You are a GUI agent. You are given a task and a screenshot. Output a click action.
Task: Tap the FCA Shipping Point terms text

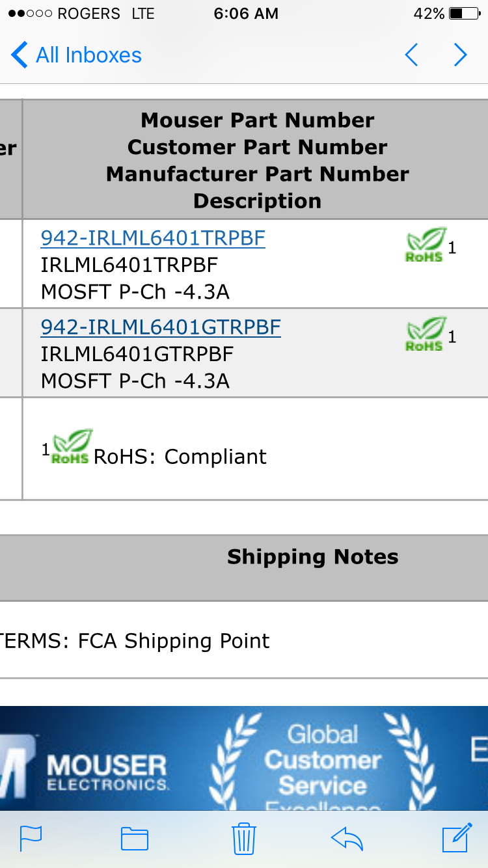[x=135, y=641]
